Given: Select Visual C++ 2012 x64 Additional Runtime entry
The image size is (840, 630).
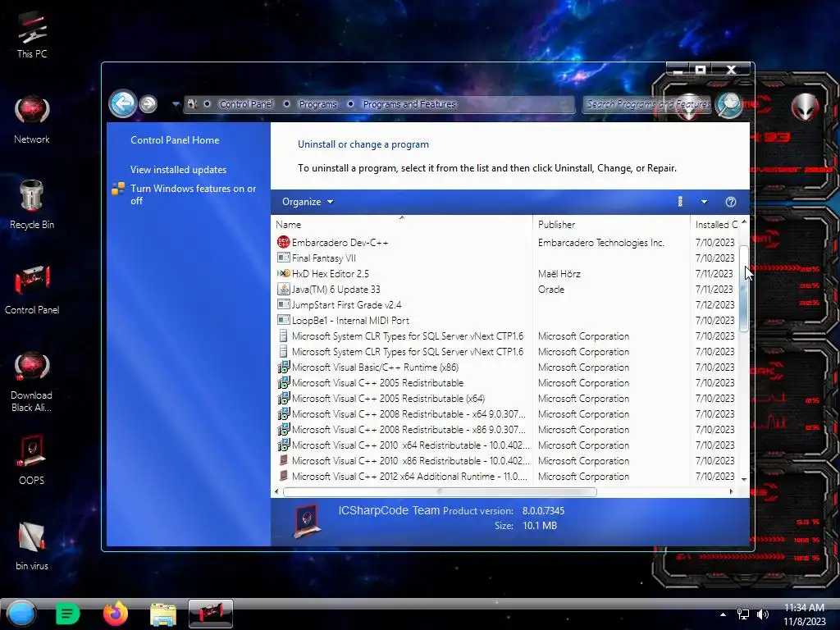Looking at the screenshot, I should coord(409,477).
